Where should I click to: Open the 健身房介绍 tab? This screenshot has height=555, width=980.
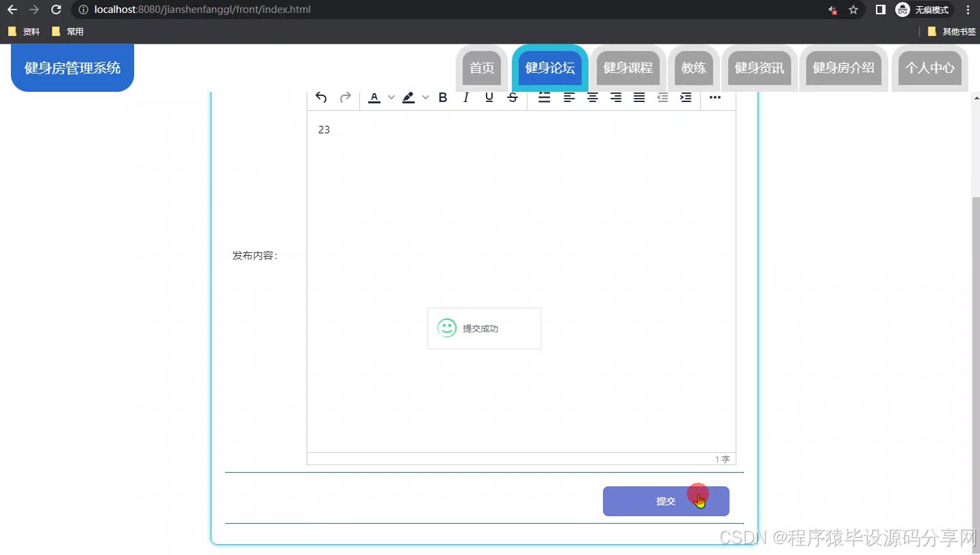tap(844, 68)
